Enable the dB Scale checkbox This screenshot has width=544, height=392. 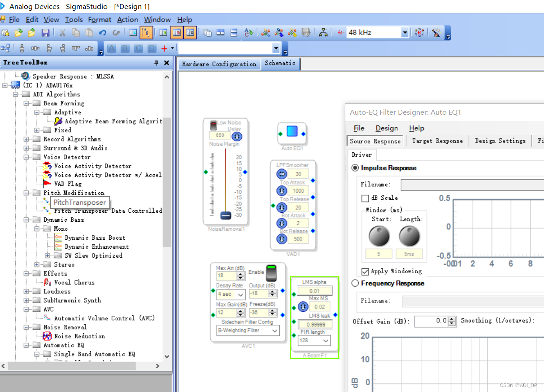click(366, 198)
